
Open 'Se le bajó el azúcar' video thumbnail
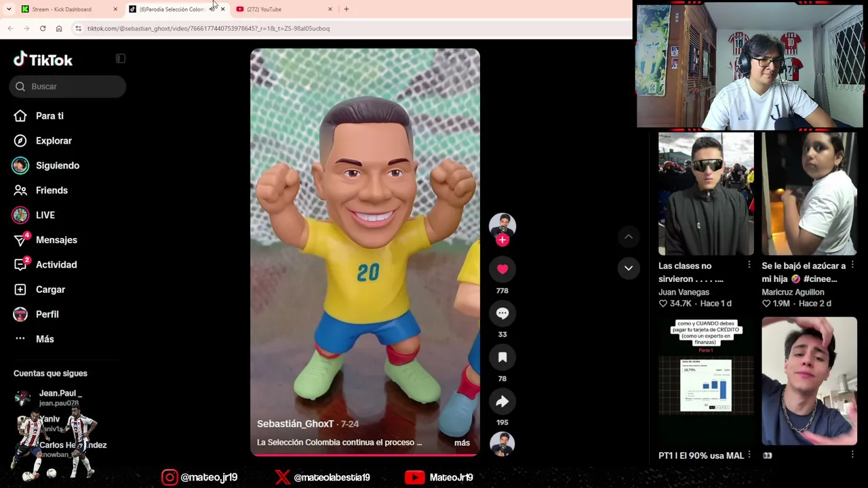(x=809, y=194)
